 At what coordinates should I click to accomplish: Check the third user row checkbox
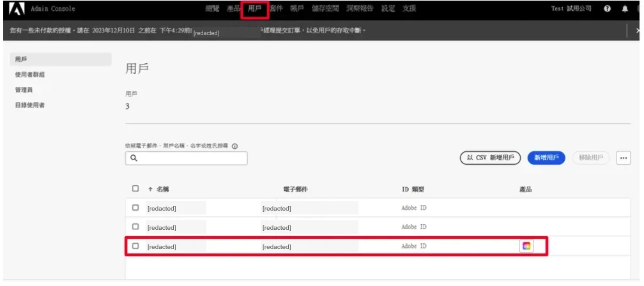pyautogui.click(x=135, y=246)
